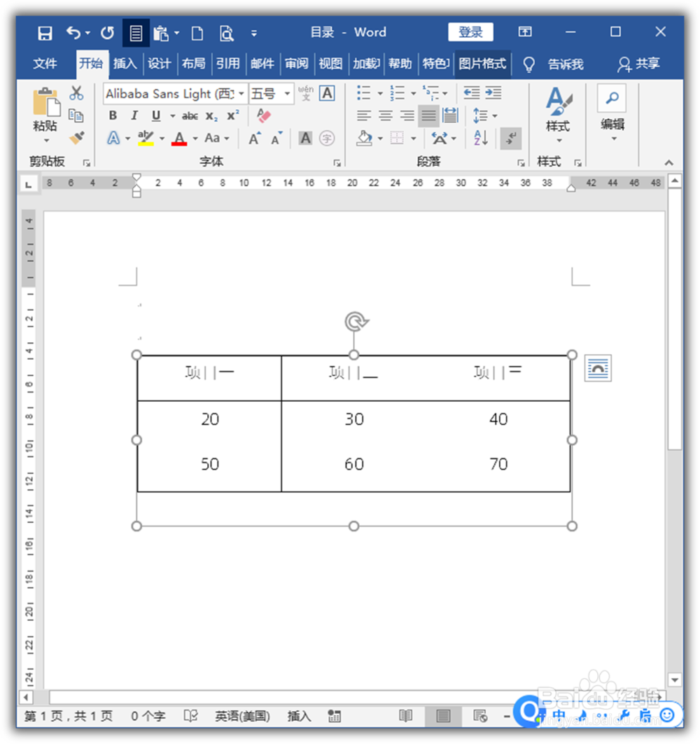Undo the last action
This screenshot has width=700, height=744.
[x=73, y=33]
